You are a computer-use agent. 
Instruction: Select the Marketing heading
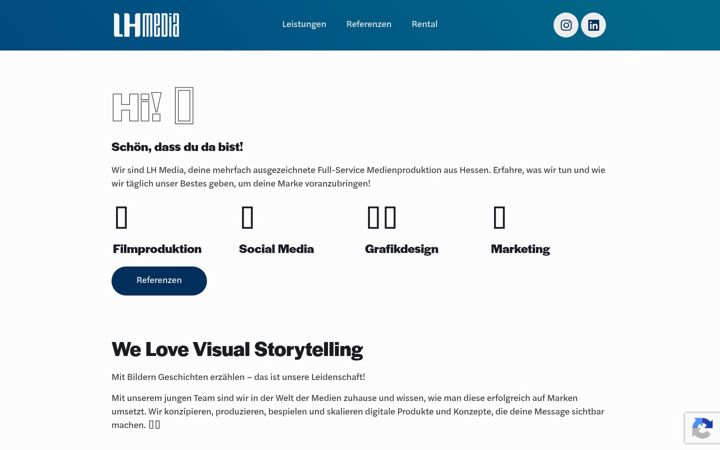click(520, 249)
